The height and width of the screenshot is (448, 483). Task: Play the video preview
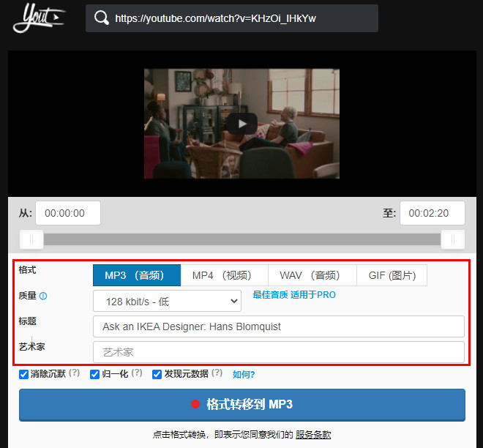click(242, 124)
